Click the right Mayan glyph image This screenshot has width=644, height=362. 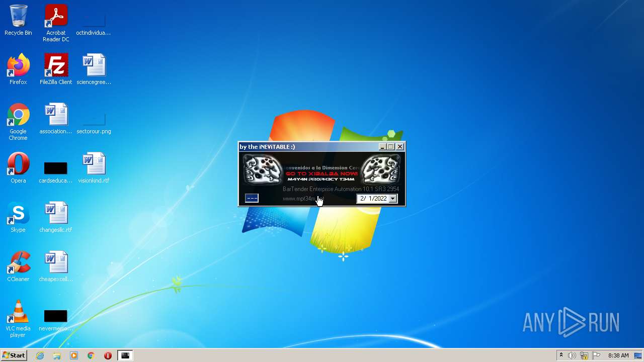pos(380,169)
